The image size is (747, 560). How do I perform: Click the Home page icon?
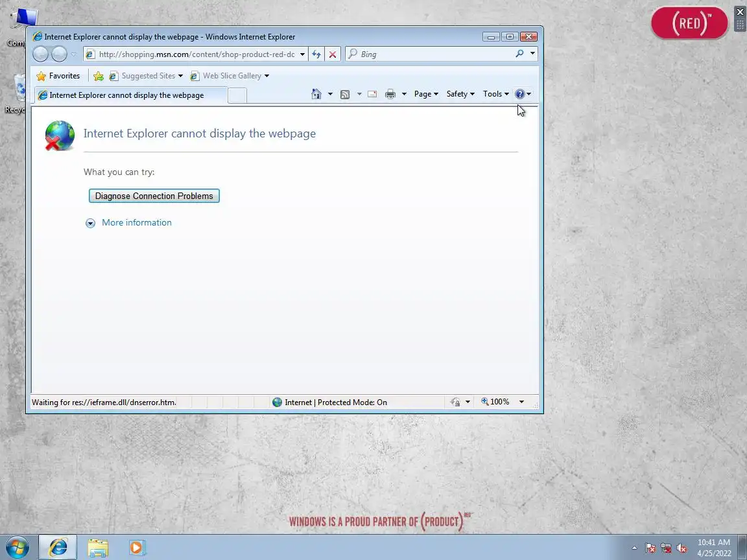pos(316,94)
